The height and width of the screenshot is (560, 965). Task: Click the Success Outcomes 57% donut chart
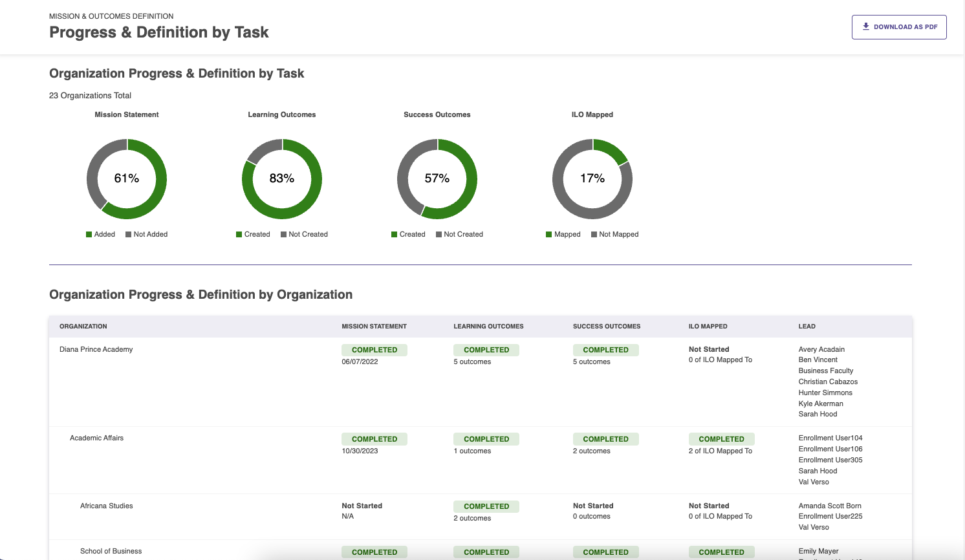pyautogui.click(x=437, y=179)
